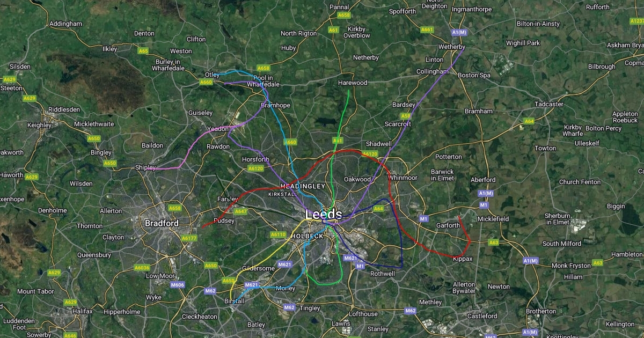The image size is (644, 338).
Task: Click the A61 shield north of Leeds
Action: click(x=338, y=141)
